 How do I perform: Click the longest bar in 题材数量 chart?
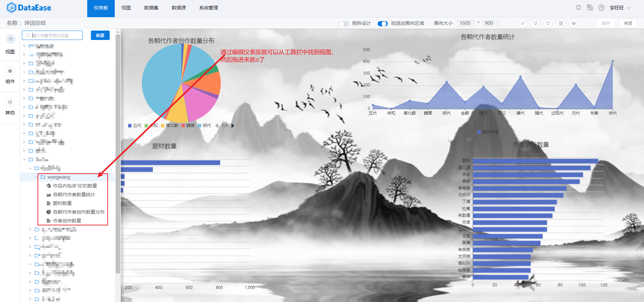click(x=170, y=163)
